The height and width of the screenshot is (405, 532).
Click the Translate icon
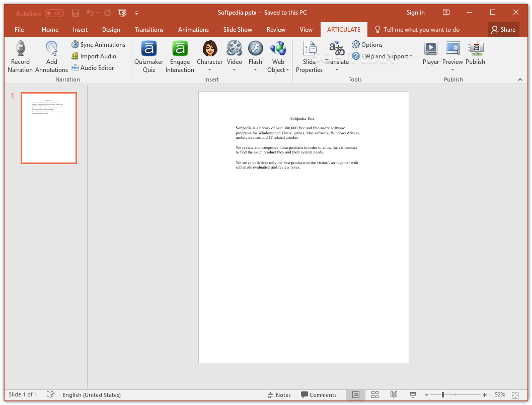337,48
